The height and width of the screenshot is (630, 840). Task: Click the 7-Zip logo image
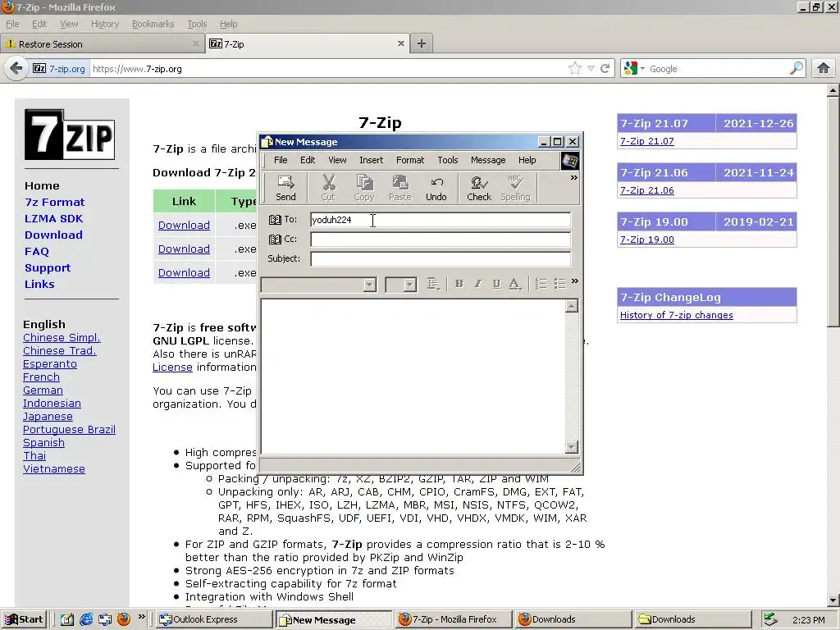pos(70,135)
